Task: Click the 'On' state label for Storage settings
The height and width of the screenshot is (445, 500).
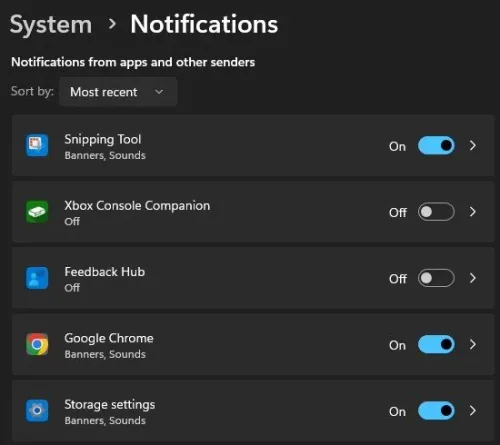Action: pos(397,412)
